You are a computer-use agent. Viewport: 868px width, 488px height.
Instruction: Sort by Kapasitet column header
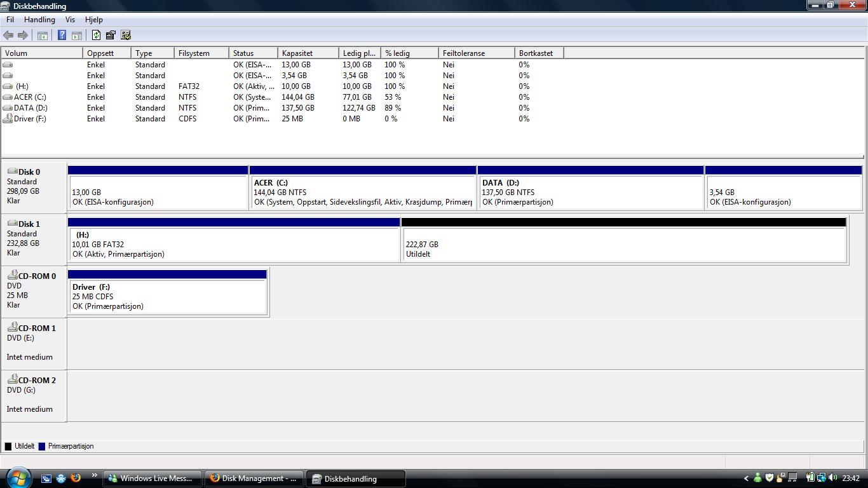308,53
